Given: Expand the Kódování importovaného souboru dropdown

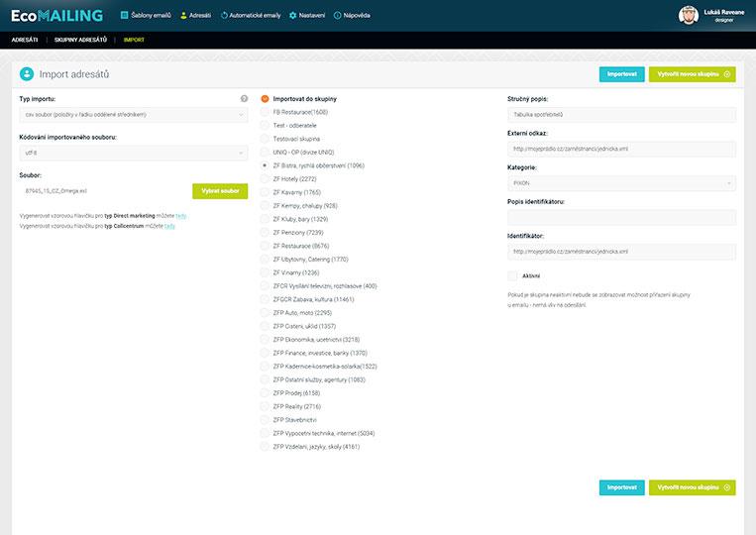Looking at the screenshot, I should (133, 153).
